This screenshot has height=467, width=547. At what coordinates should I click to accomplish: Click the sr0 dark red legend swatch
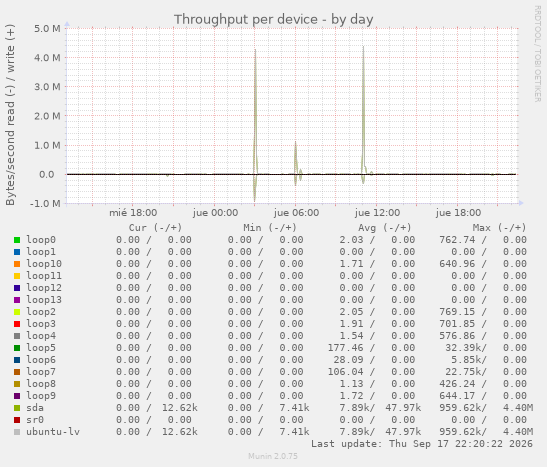[x=17, y=420]
